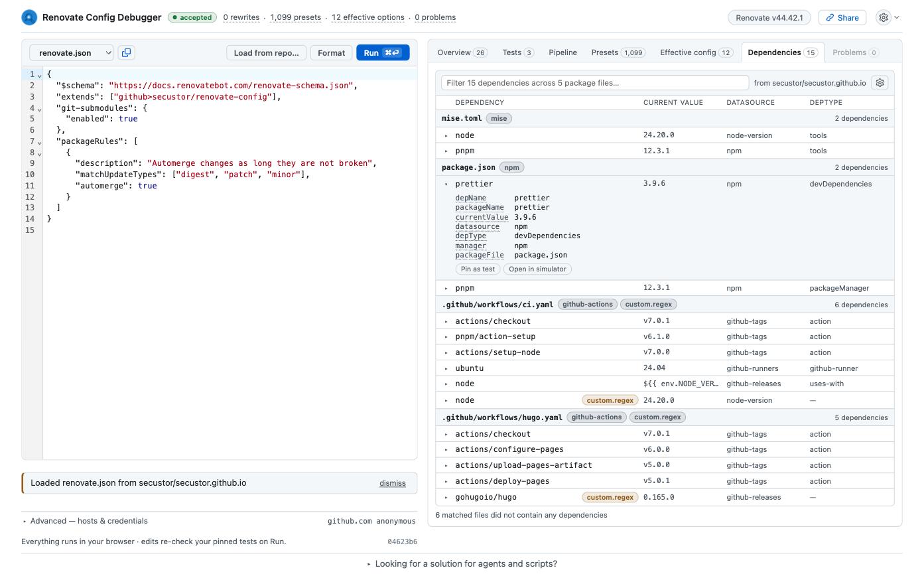Click the '0 problems' header link

tap(435, 17)
